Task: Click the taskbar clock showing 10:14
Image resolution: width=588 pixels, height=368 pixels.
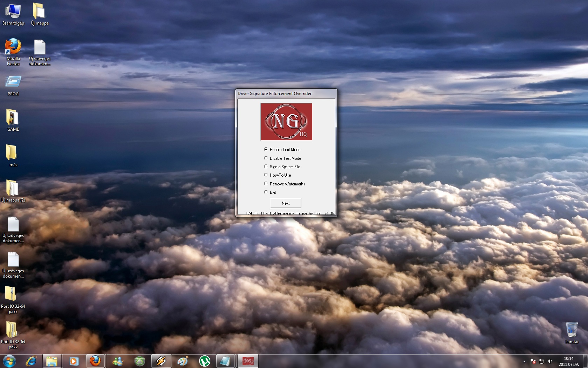Action: [x=568, y=361]
